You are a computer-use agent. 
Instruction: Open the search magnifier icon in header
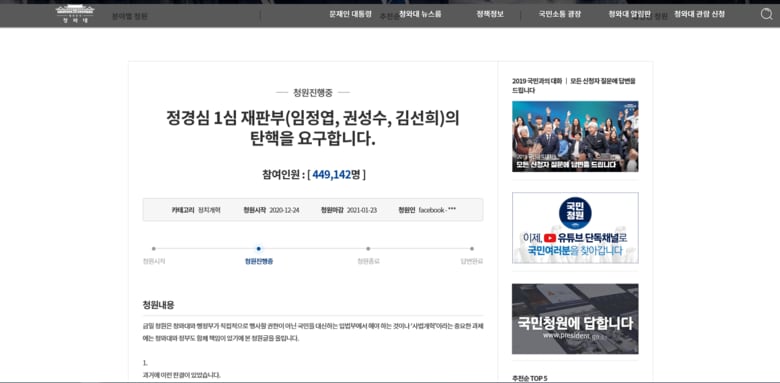coord(767,14)
